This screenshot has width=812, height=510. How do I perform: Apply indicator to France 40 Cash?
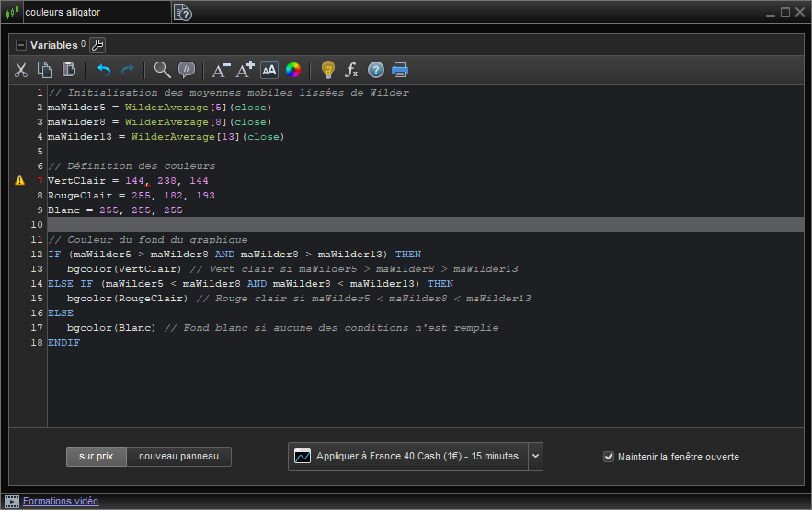(x=407, y=456)
